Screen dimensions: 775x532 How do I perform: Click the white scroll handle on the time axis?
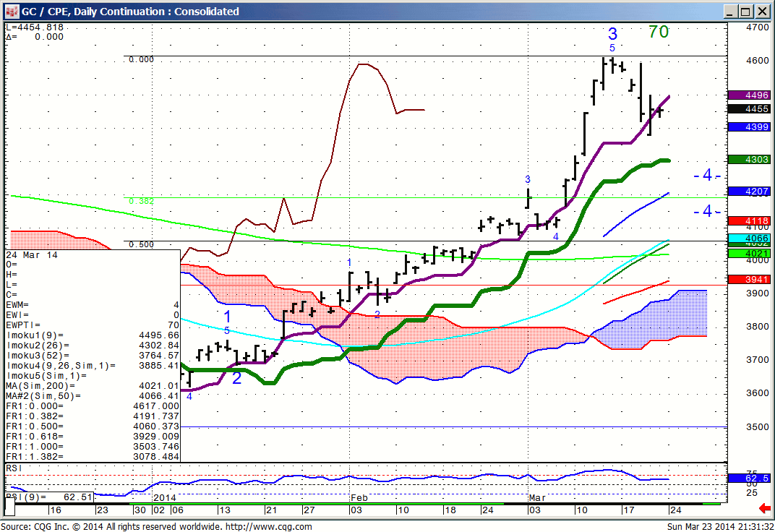coord(9,507)
